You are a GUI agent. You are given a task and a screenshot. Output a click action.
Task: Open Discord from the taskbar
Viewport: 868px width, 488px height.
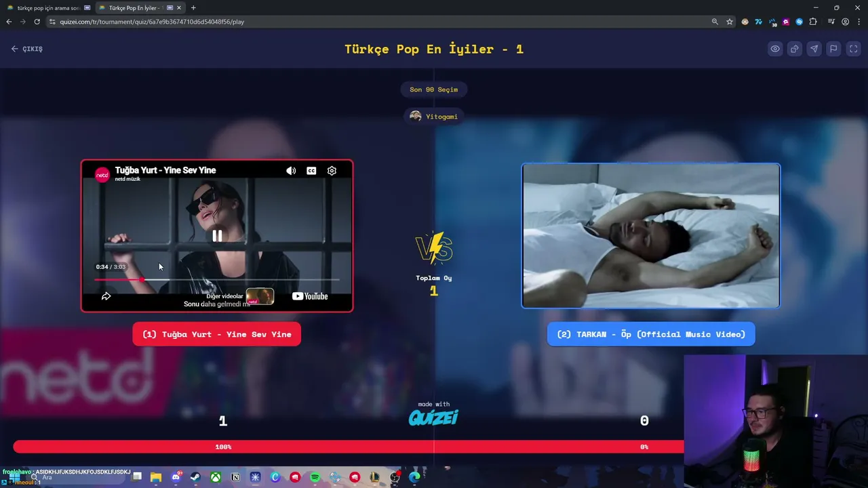click(176, 477)
